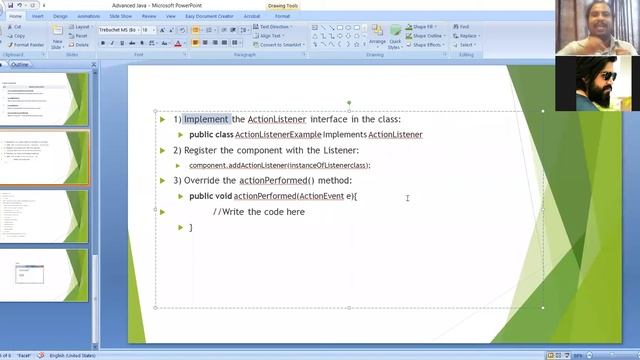640x360 pixels.
Task: Delete the current slide
Action: coord(79,44)
